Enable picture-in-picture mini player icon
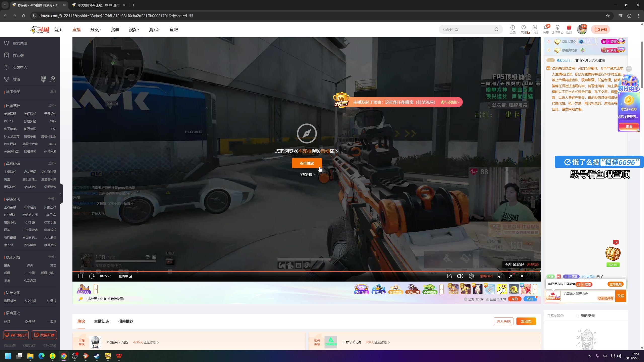 point(500,276)
